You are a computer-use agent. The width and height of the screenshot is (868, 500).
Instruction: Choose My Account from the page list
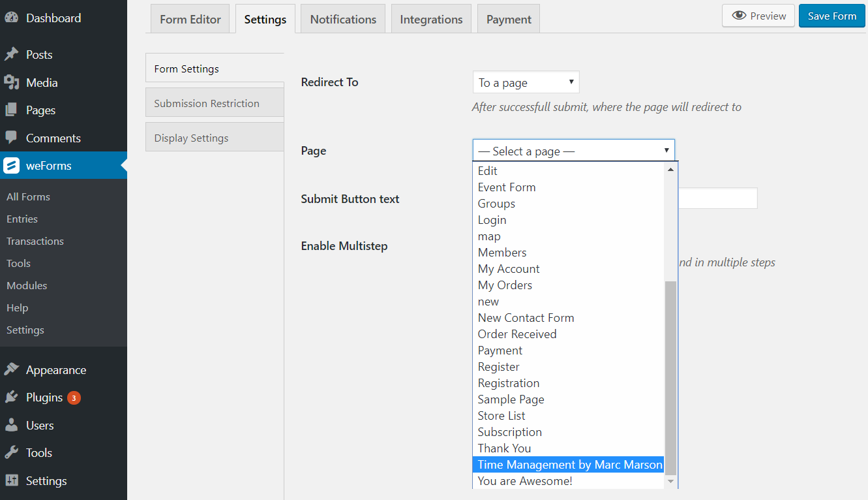click(567, 269)
